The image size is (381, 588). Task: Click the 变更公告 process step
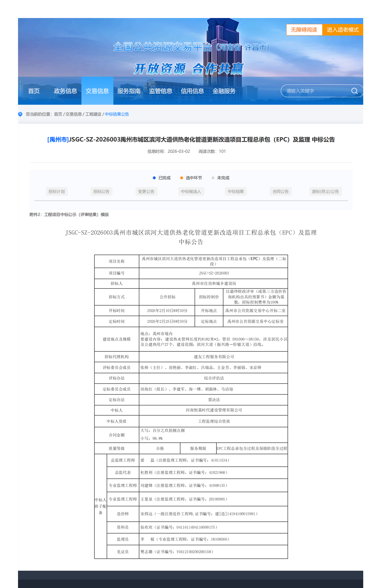(x=146, y=191)
